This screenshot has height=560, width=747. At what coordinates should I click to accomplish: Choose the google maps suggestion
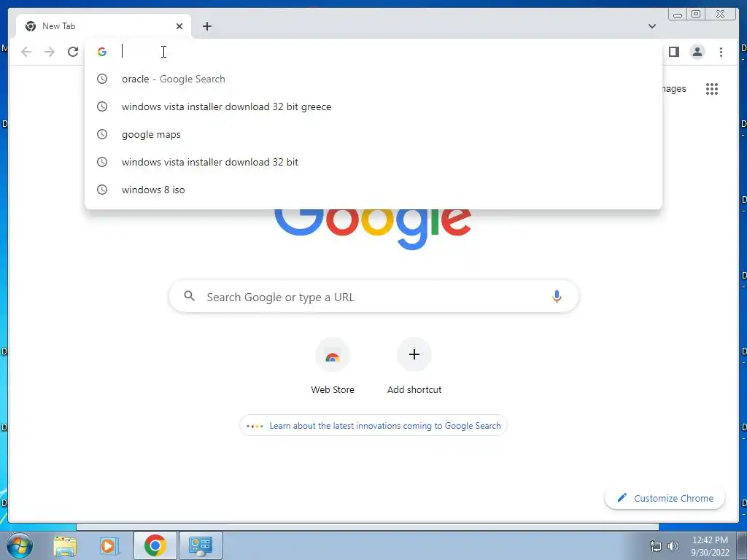click(x=373, y=134)
